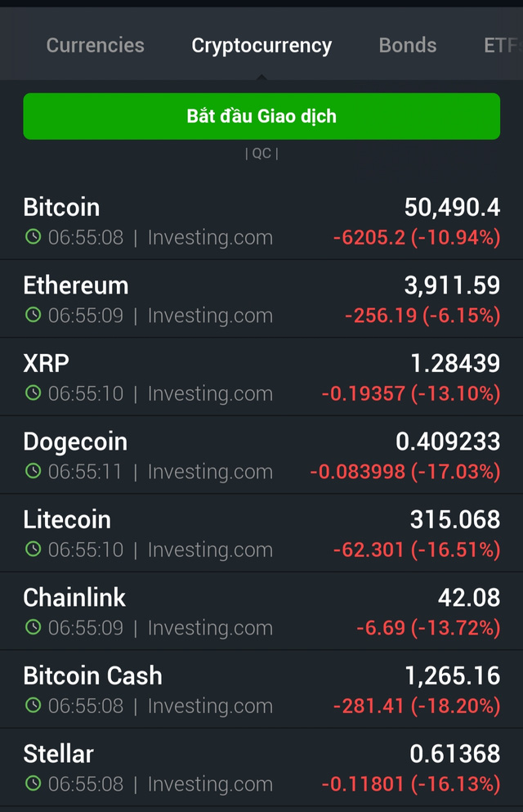The image size is (523, 812).
Task: Open the Bitcoin price row
Action: [x=261, y=222]
